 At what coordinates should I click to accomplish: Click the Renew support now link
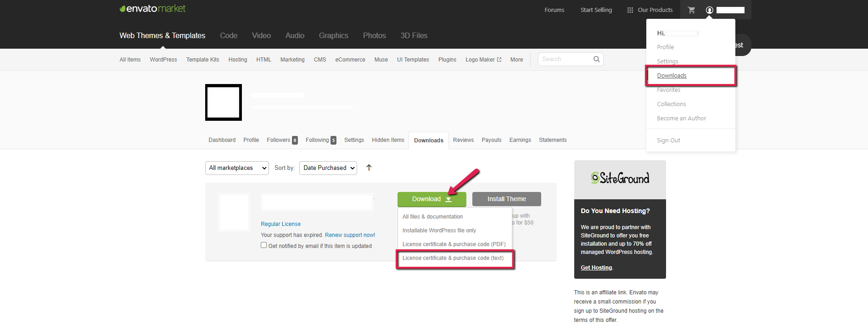(350, 235)
